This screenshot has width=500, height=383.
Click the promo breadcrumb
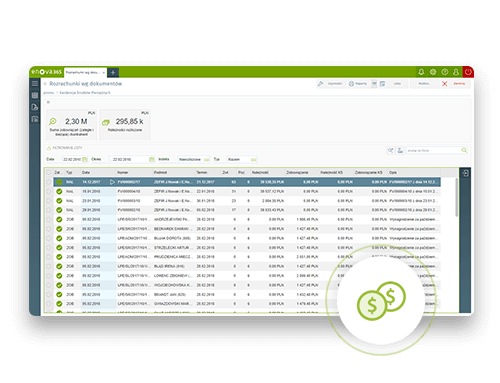(x=48, y=93)
